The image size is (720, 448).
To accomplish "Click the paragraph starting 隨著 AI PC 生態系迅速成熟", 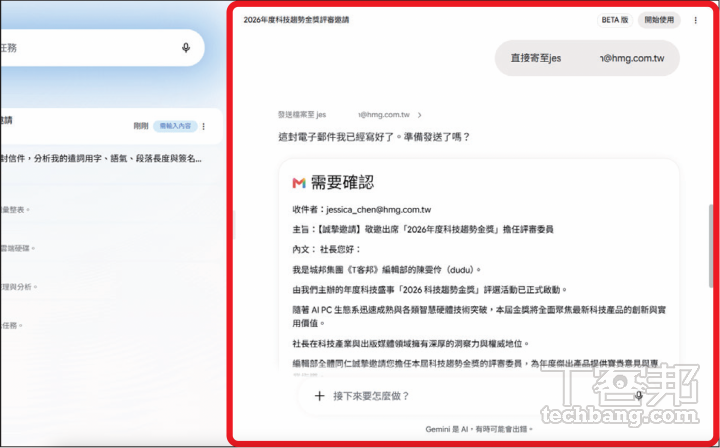I will (479, 317).
